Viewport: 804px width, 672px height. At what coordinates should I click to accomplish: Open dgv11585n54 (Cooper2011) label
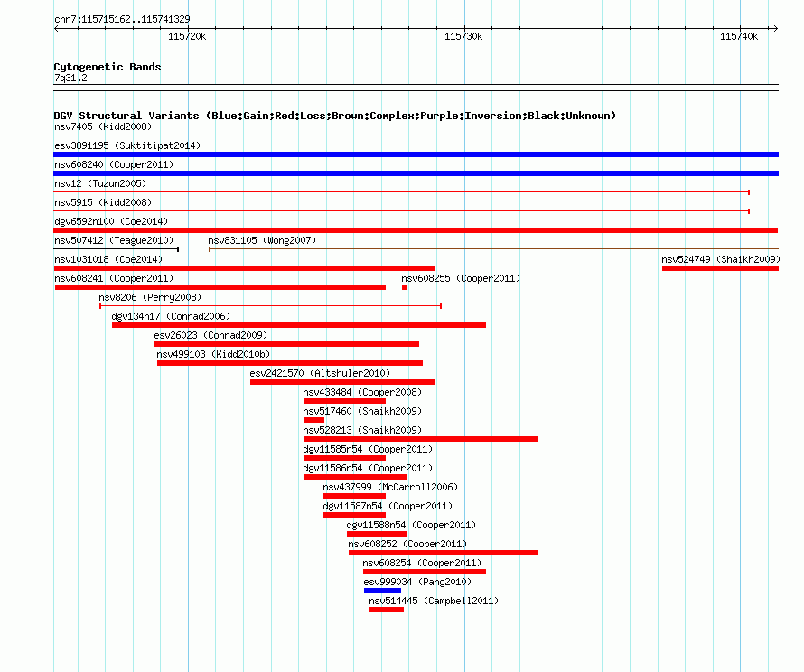[x=368, y=449]
